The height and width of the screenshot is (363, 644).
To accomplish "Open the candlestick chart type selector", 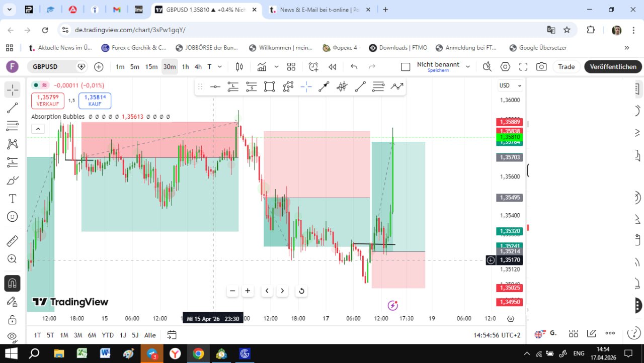I will point(239,67).
